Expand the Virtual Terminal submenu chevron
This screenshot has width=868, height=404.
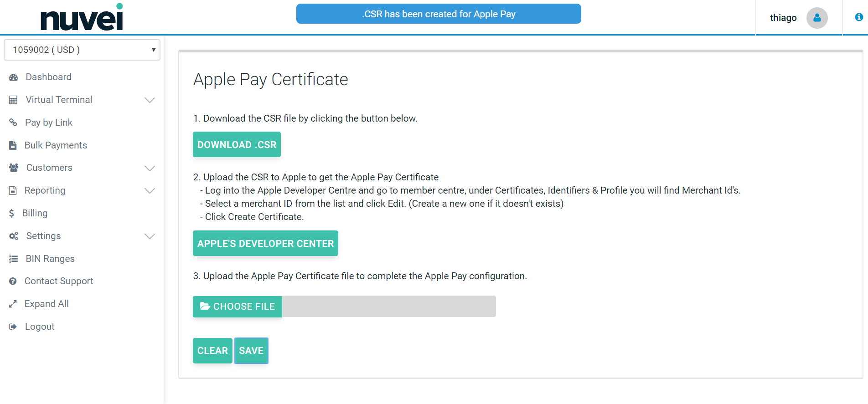click(x=150, y=100)
